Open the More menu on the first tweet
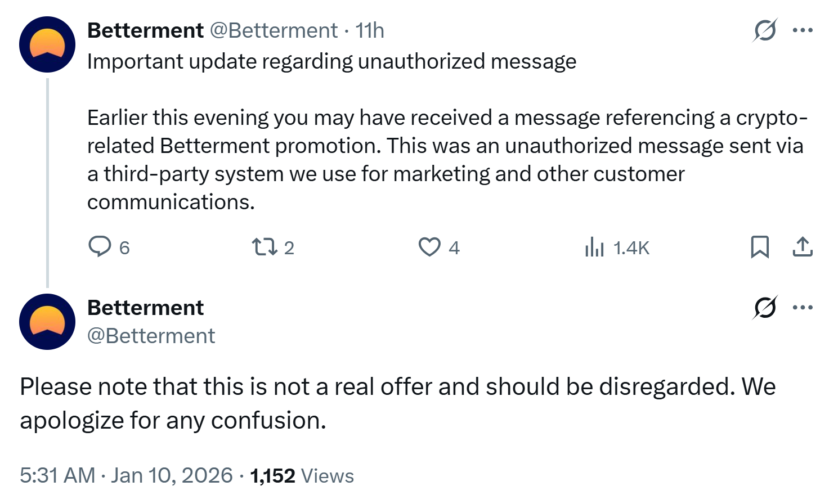Image resolution: width=838 pixels, height=504 pixels. point(803,30)
